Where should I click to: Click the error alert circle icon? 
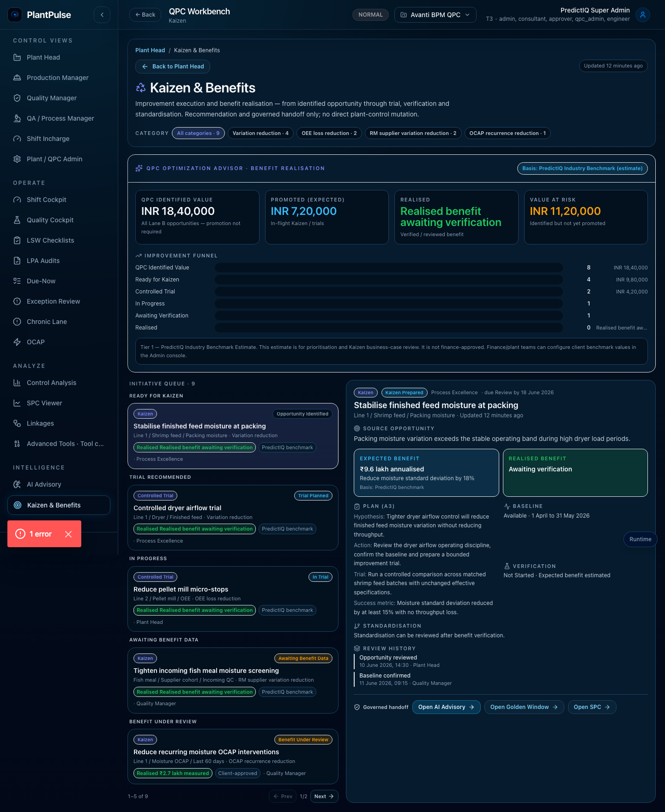20,534
